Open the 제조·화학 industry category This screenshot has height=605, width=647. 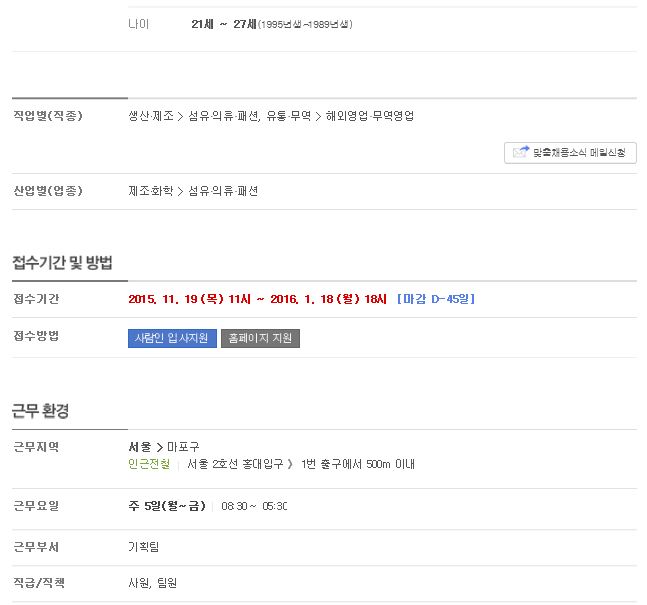(x=151, y=191)
